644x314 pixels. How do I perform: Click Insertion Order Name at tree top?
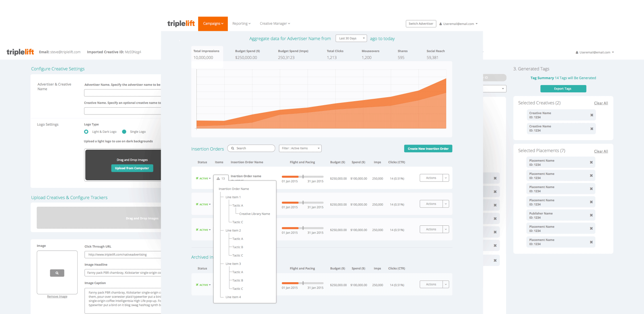point(234,189)
